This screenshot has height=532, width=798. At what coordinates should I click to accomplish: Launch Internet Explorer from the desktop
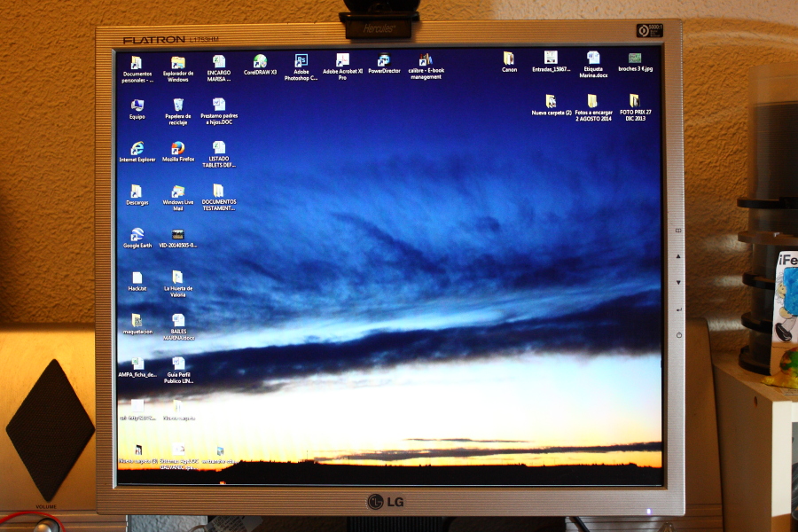point(137,153)
